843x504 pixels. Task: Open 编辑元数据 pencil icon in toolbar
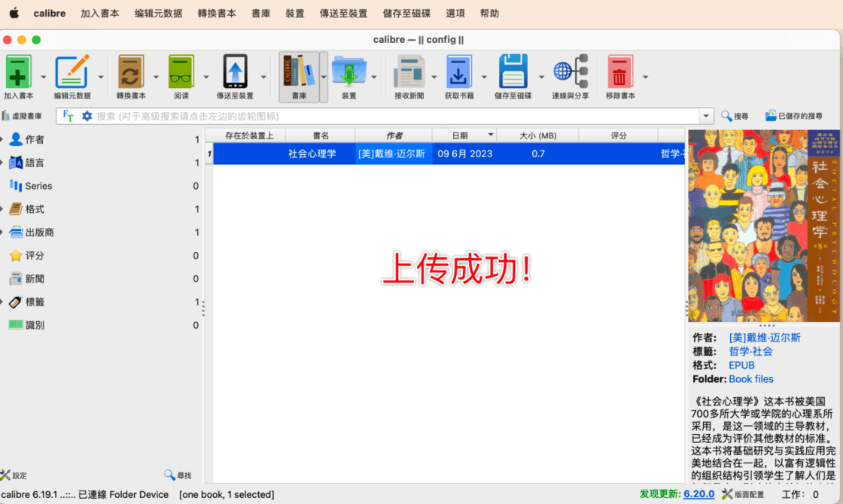(x=72, y=72)
